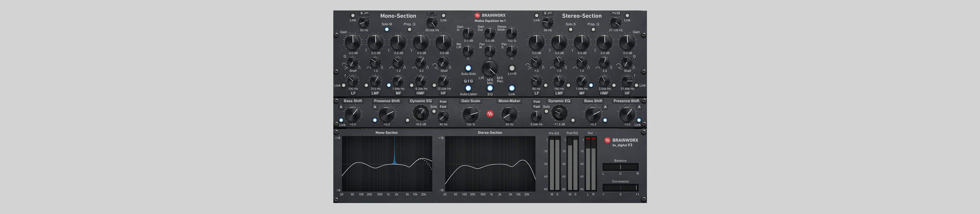Click the Mono Dynamic EQ Fast button
The width and height of the screenshot is (980, 214).
click(x=443, y=107)
